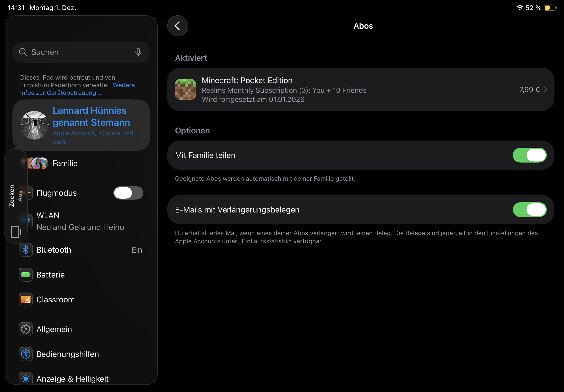Screen dimensions: 564x392
Task: Enable the Flugmodus switch
Action: (x=128, y=193)
